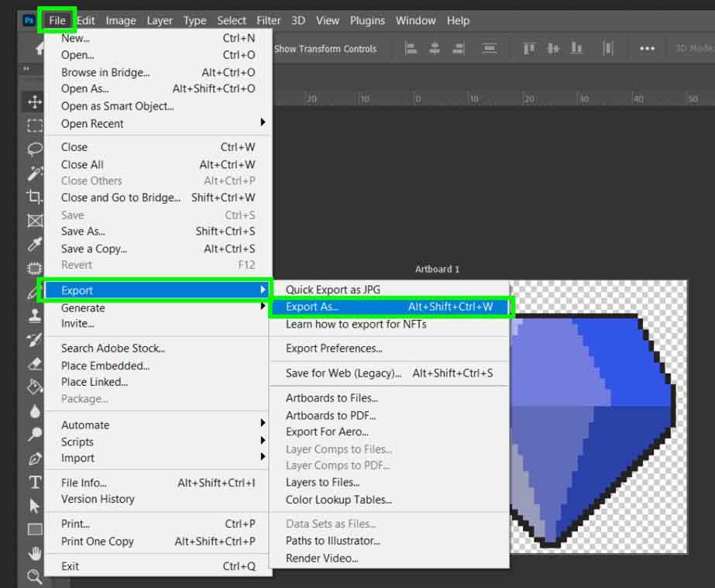The image size is (715, 588).
Task: Choose File Info… in File menu
Action: tap(159, 483)
